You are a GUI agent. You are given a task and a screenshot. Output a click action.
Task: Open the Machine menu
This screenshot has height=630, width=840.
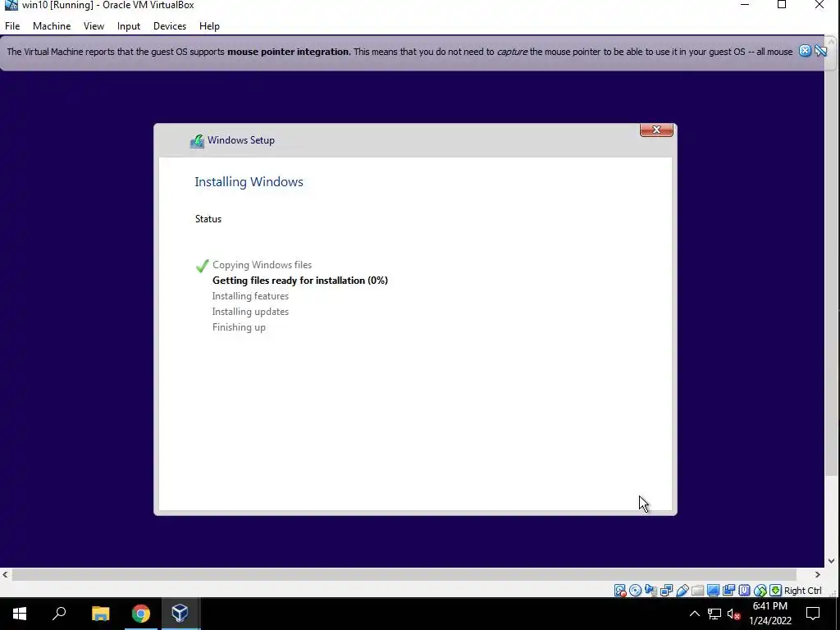52,26
